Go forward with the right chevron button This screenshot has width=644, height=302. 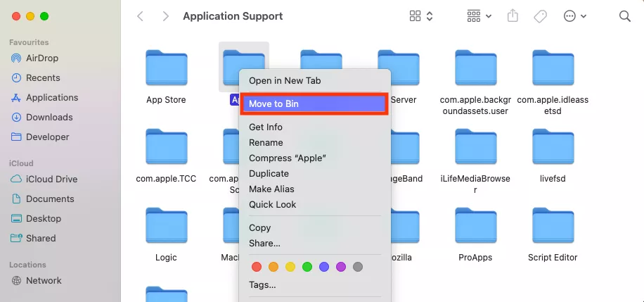coord(165,16)
